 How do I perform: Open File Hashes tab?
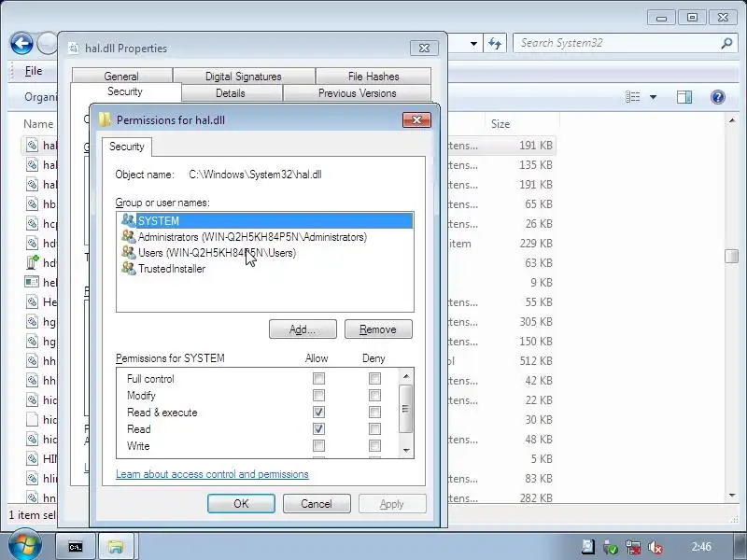pyautogui.click(x=373, y=77)
